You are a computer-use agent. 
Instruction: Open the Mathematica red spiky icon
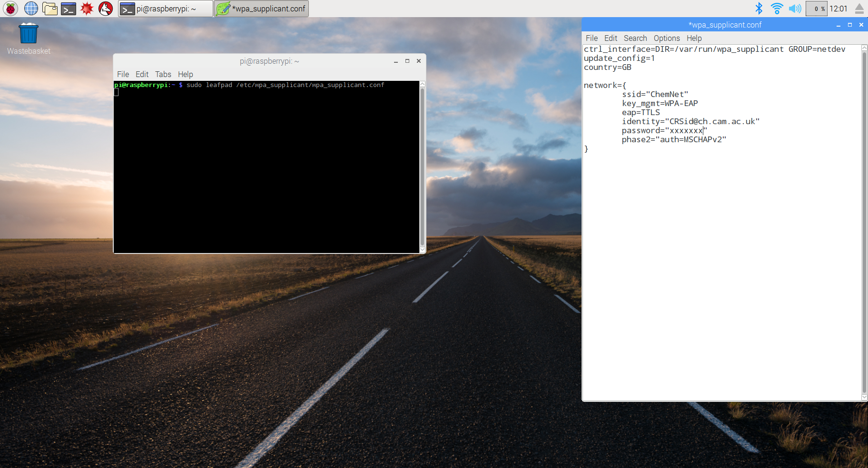tap(87, 9)
